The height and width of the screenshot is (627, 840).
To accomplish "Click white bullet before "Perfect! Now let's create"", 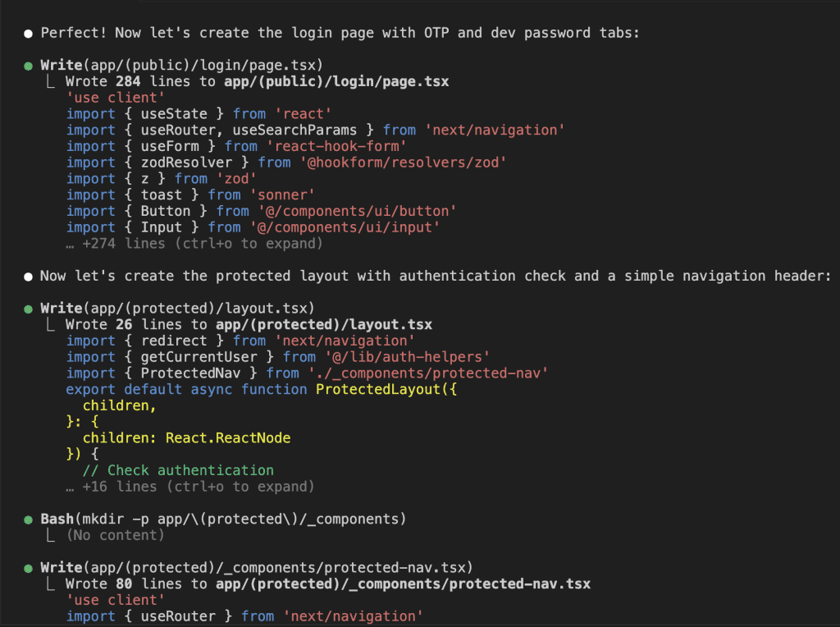I will click(29, 34).
